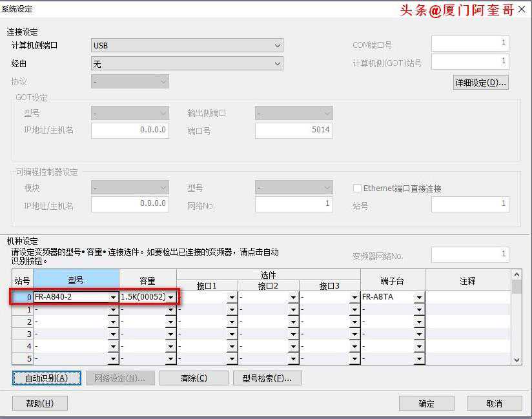Enable Ethernet端口直接连接 checkbox
Screen dimensions: 532x419
pos(357,189)
